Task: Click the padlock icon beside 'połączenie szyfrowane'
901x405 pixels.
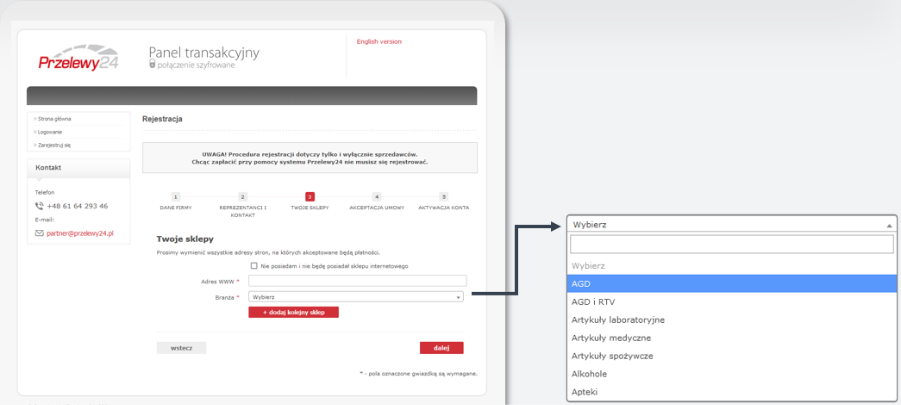Action: point(151,65)
